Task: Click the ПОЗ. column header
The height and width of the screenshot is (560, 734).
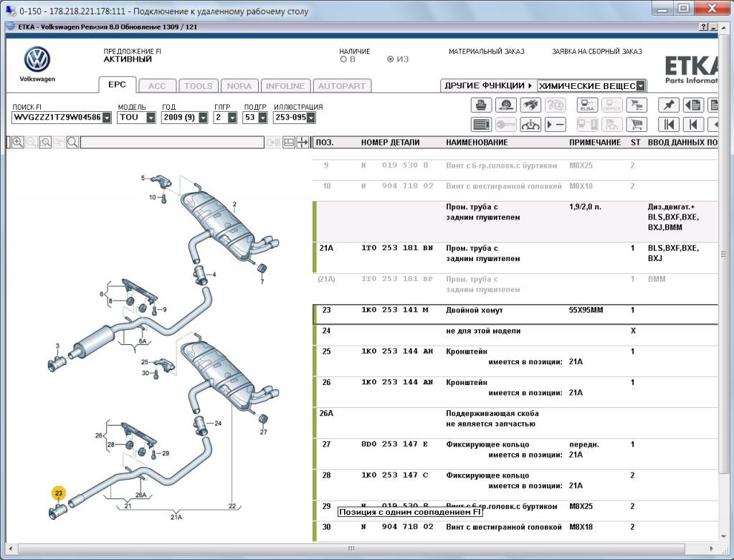Action: [x=325, y=143]
